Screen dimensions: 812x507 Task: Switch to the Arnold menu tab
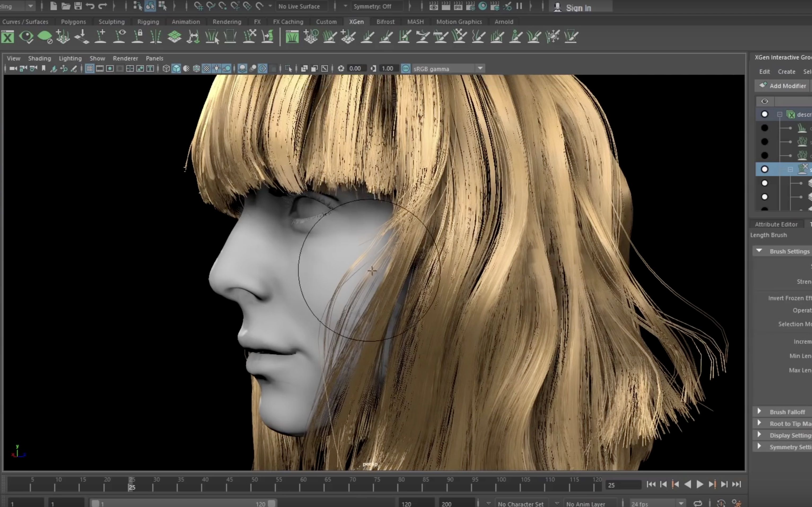[x=504, y=21]
